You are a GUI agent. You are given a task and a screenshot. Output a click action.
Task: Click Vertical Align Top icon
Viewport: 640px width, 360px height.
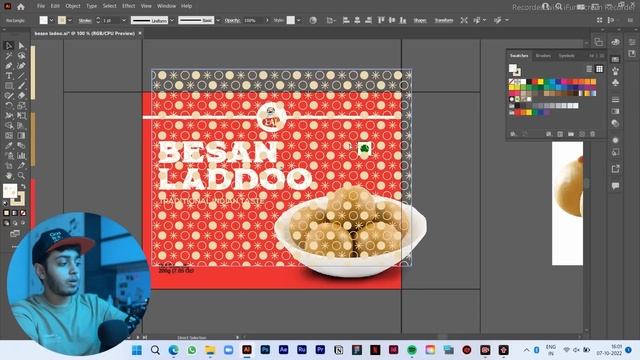381,20
